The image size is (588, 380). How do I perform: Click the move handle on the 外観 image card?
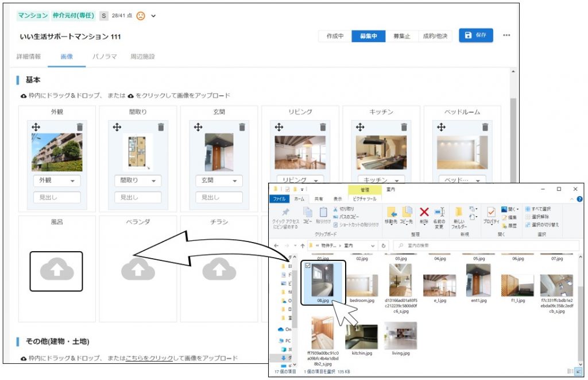(x=36, y=127)
